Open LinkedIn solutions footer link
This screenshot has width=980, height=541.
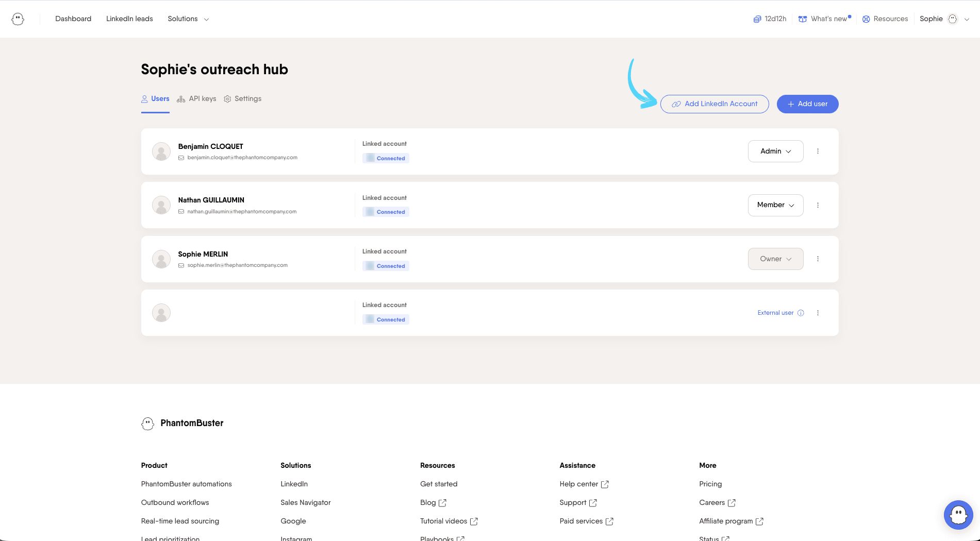(x=294, y=484)
